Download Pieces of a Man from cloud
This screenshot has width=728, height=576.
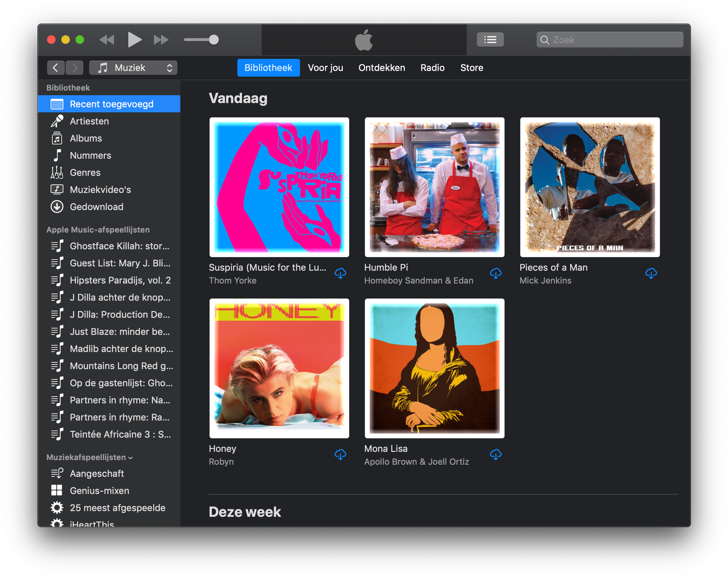[x=651, y=274]
